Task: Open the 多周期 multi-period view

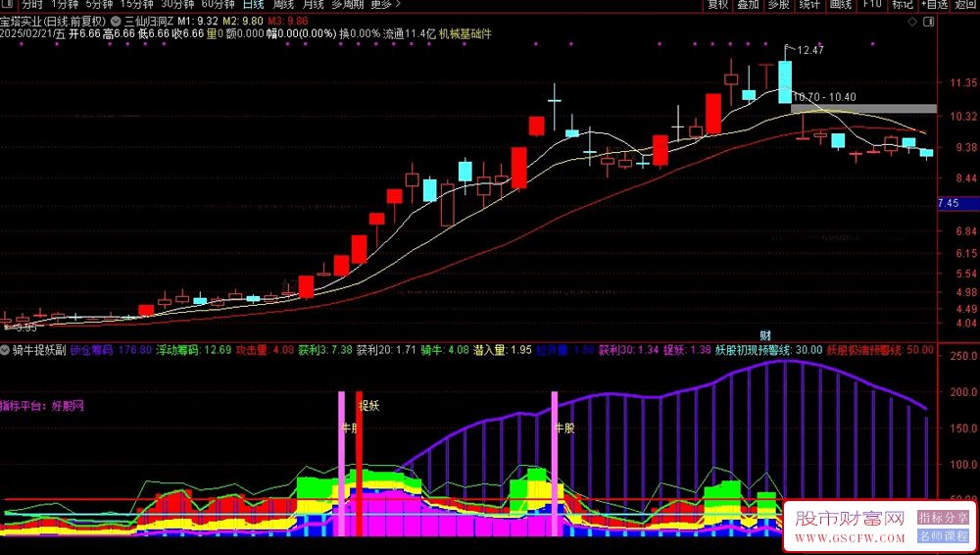Action: [x=347, y=4]
